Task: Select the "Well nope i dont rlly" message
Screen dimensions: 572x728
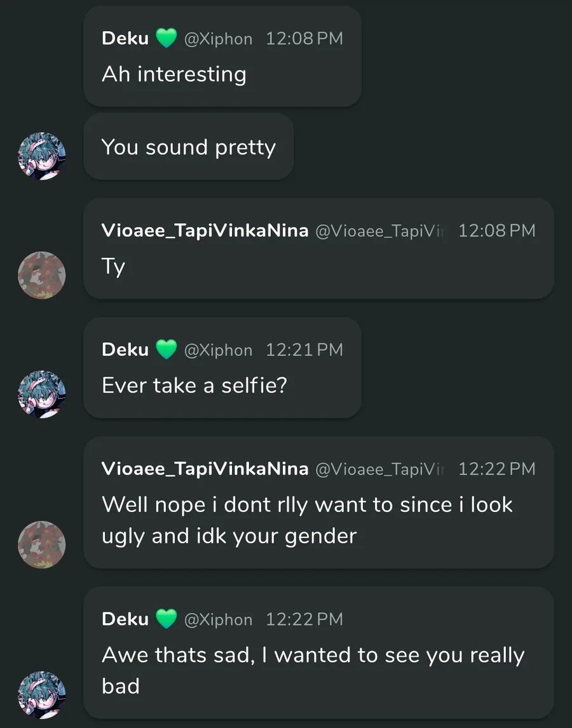Action: pos(307,520)
